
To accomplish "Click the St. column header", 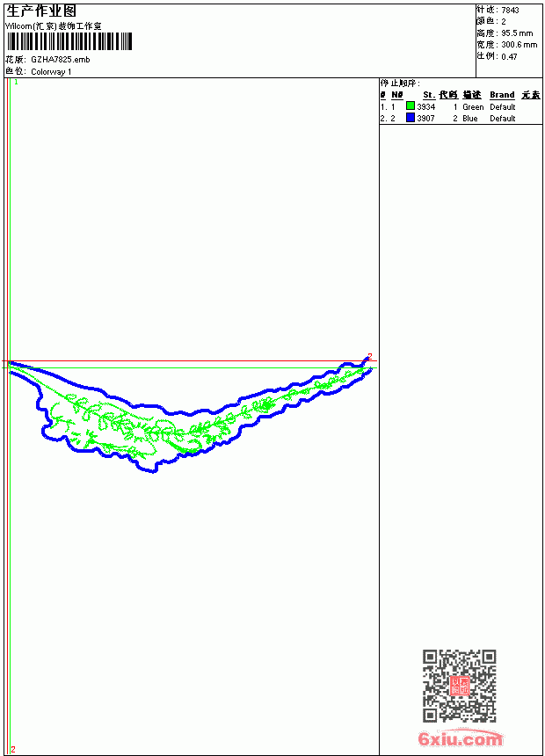I will 429,95.
